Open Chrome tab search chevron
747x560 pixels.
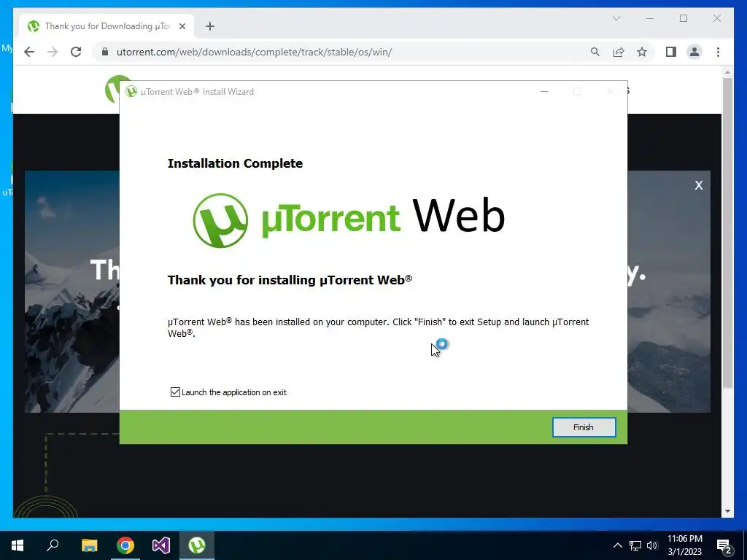616,18
